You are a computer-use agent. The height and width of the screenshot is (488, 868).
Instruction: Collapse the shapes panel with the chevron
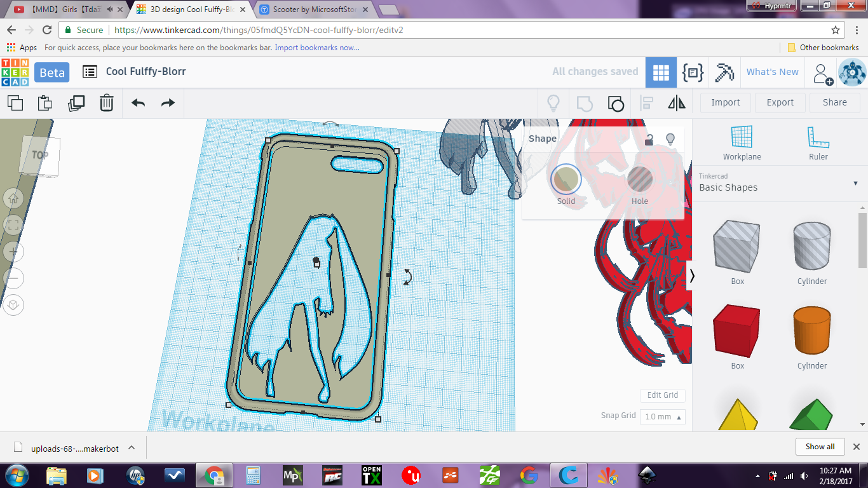point(692,276)
